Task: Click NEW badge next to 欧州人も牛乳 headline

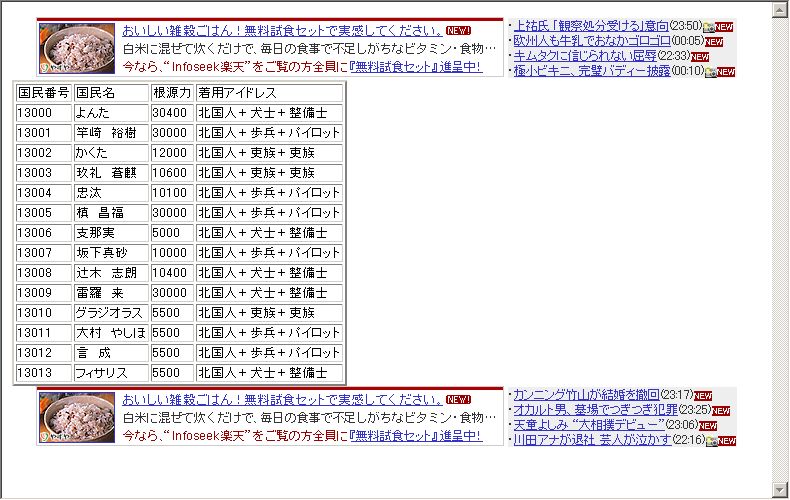Action: pos(714,42)
